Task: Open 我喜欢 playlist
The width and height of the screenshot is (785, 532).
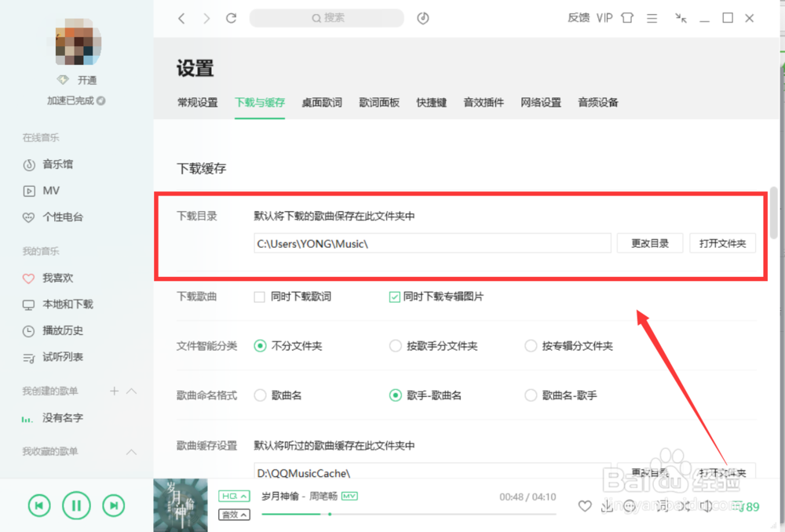Action: (x=48, y=278)
